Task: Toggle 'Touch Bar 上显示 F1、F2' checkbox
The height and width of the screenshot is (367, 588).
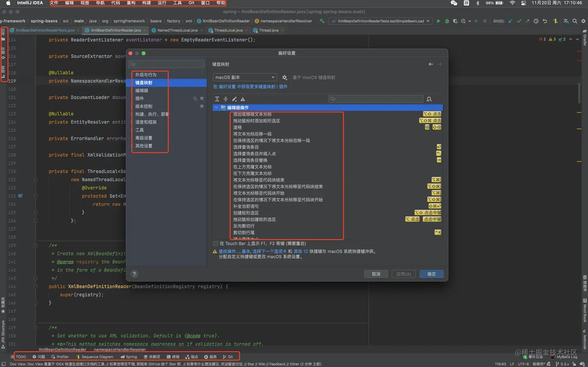Action: pos(215,244)
